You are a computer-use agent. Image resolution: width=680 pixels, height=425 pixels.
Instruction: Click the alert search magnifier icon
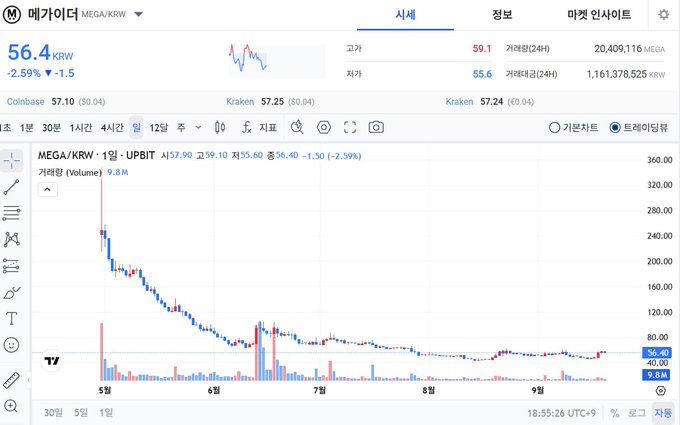pos(297,128)
